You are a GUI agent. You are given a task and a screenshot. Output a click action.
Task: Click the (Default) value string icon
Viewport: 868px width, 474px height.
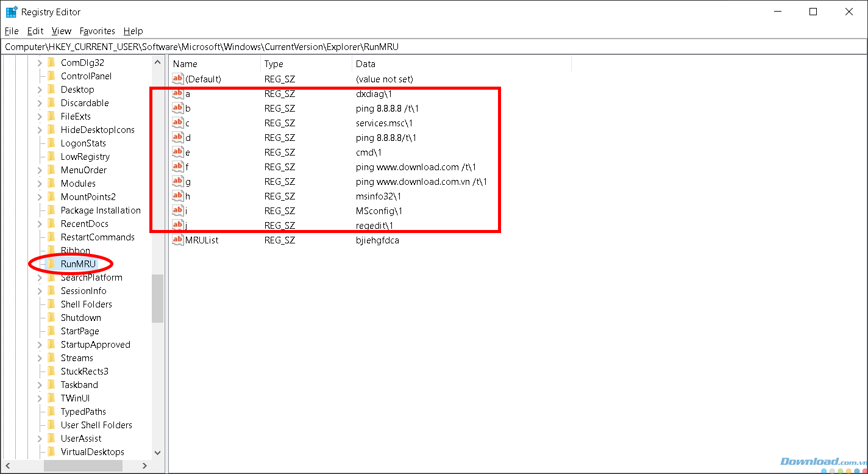(178, 79)
